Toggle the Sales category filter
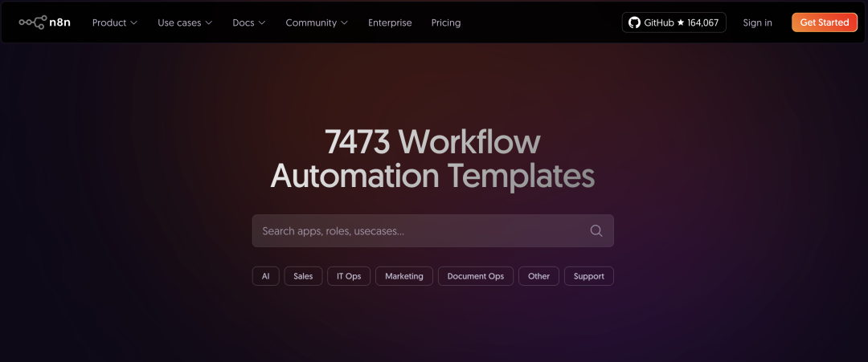The height and width of the screenshot is (362, 868). click(x=303, y=276)
